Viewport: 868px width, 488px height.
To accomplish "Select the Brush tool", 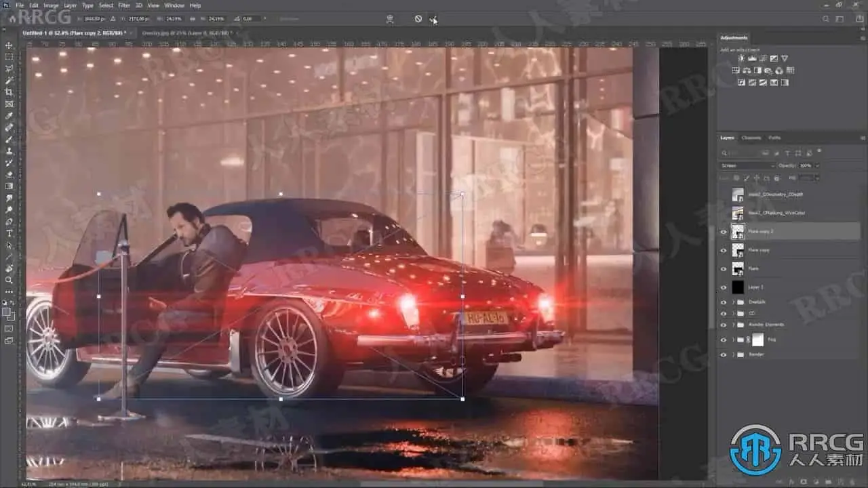I will tap(9, 139).
